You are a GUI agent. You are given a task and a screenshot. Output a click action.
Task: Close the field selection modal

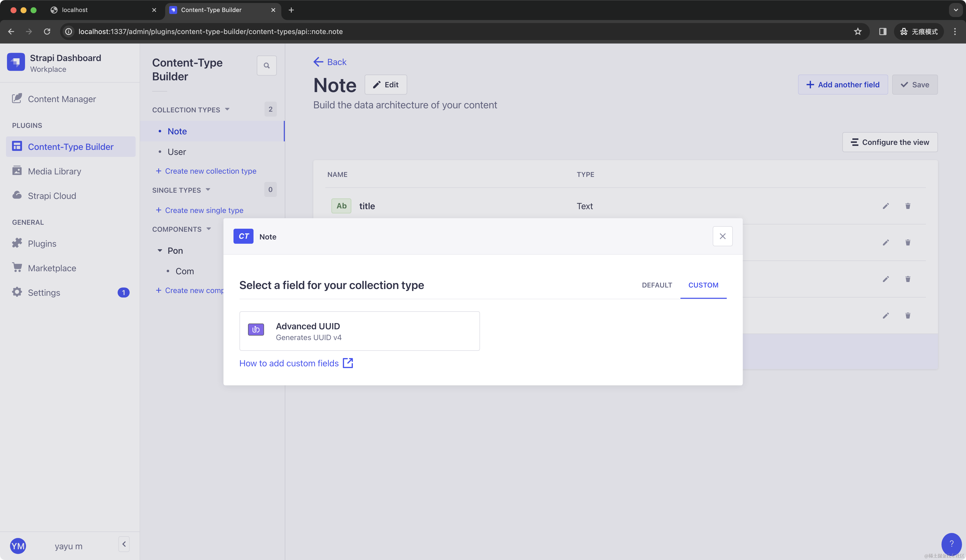[722, 236]
